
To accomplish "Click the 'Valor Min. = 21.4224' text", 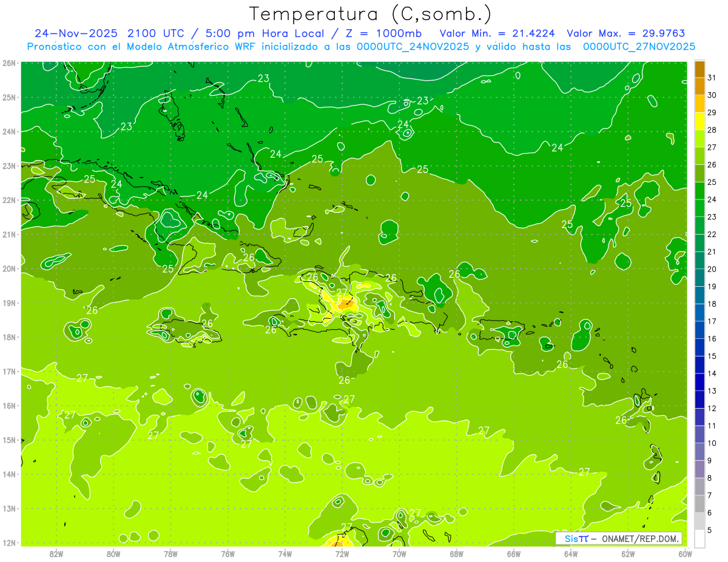I will [x=497, y=33].
